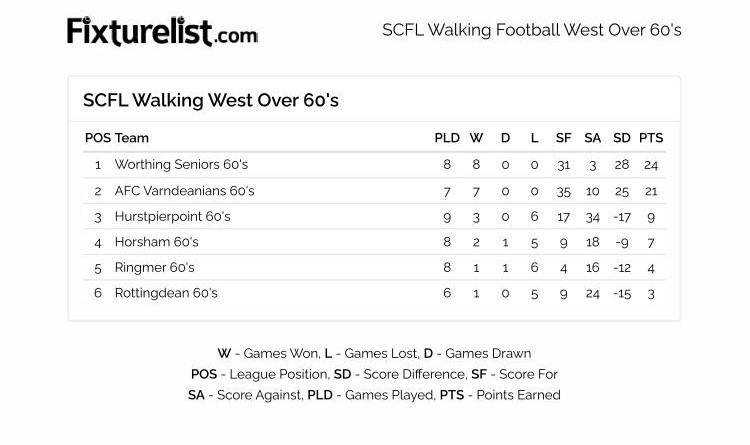This screenshot has height=445, width=750.
Task: Open Worthing Seniors 60's team link
Action: point(181,164)
